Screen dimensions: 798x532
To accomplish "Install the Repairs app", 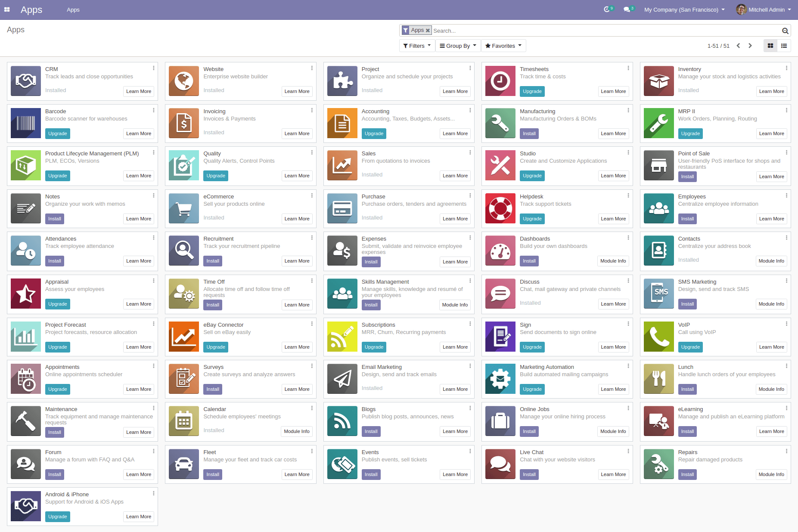I will pyautogui.click(x=687, y=474).
